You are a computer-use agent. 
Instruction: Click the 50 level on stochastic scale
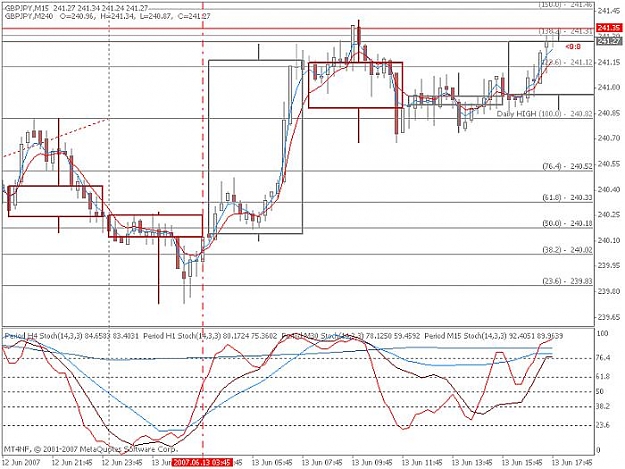pyautogui.click(x=599, y=391)
